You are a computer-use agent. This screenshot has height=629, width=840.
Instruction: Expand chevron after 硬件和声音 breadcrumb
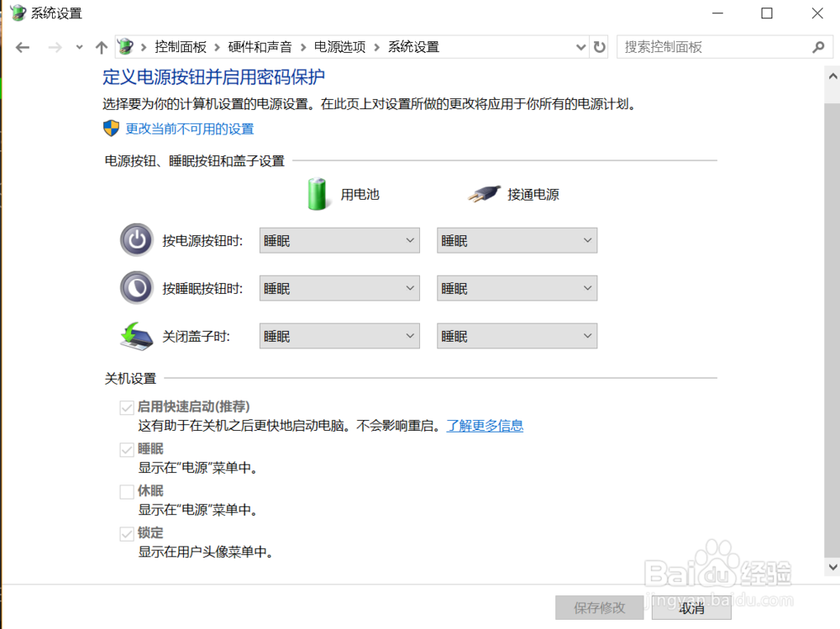pos(303,48)
